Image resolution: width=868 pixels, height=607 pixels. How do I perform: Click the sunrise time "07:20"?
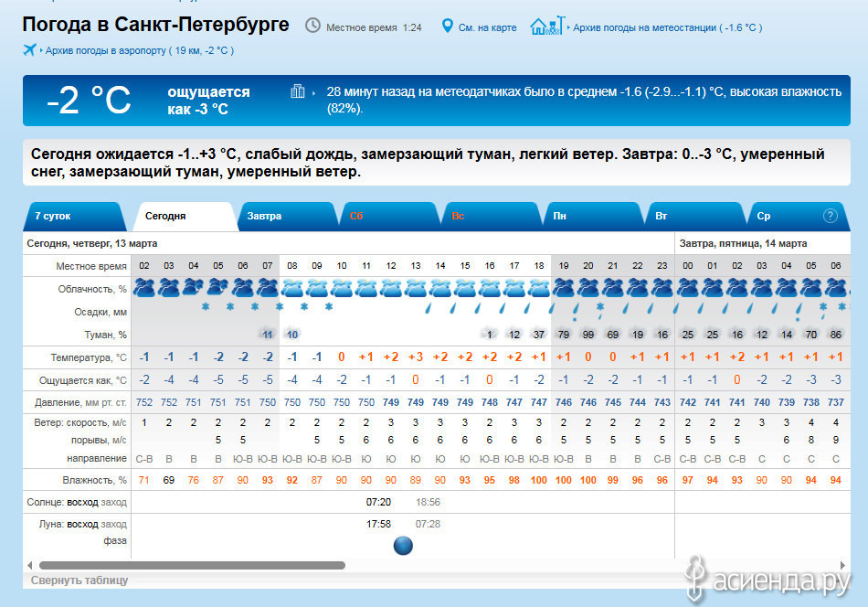[378, 502]
